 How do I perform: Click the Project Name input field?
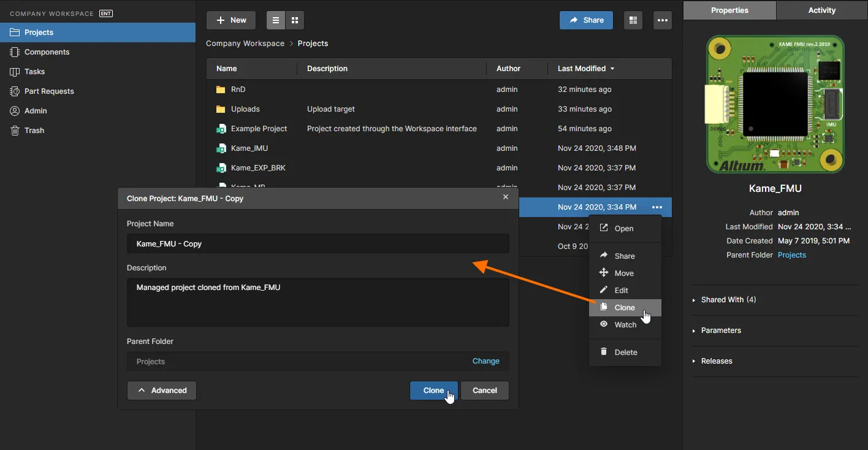point(318,243)
